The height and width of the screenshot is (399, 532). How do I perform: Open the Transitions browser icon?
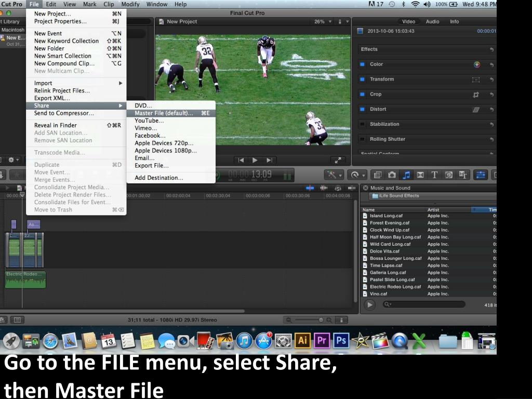tap(420, 175)
